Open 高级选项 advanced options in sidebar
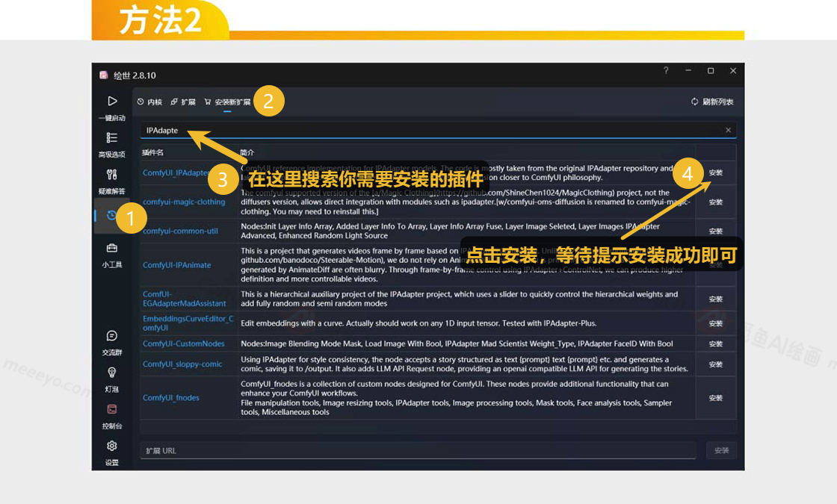837x504 pixels. tap(112, 138)
